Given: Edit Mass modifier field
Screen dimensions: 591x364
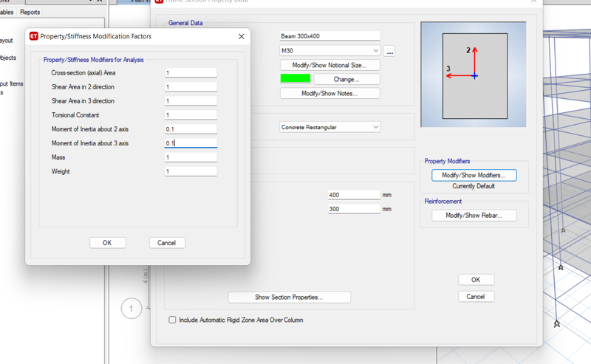Looking at the screenshot, I should (191, 157).
